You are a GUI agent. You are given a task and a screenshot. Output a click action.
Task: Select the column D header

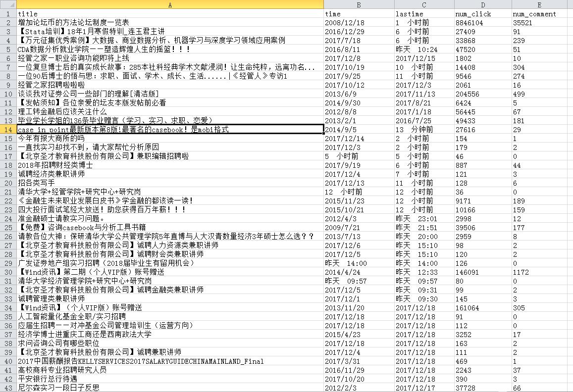(482, 4)
